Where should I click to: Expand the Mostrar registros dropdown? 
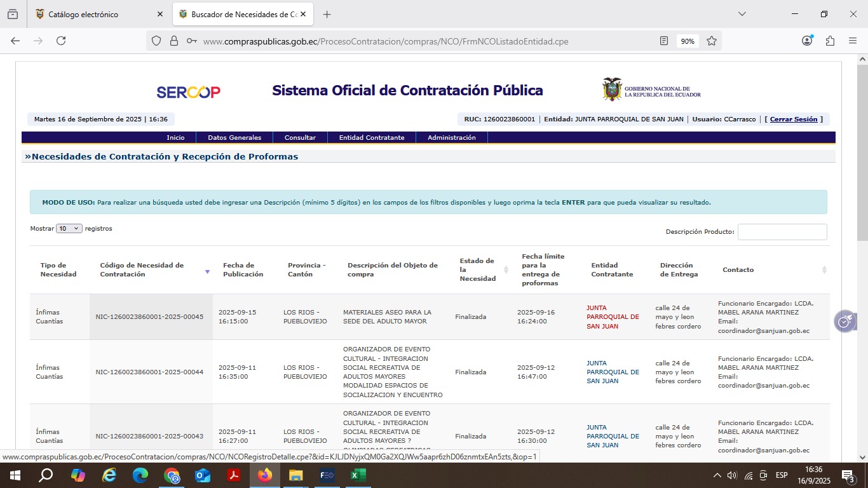(69, 229)
